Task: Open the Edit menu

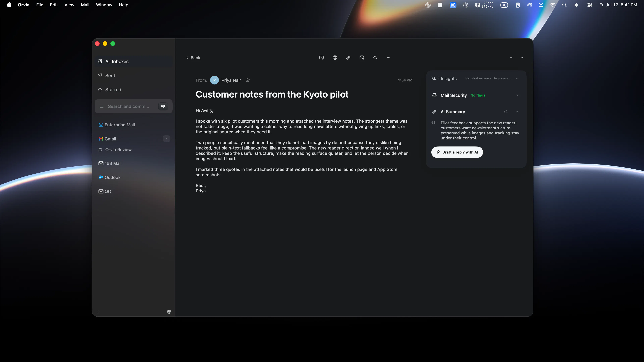Action: (54, 5)
